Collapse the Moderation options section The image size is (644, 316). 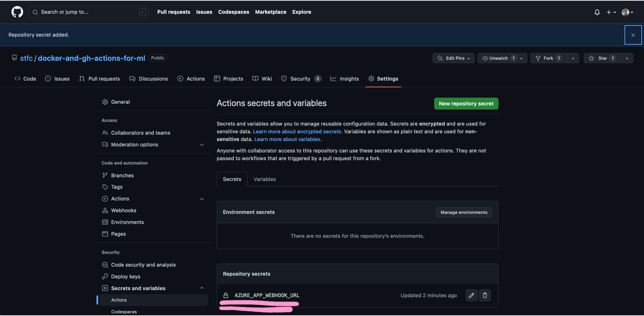point(202,145)
